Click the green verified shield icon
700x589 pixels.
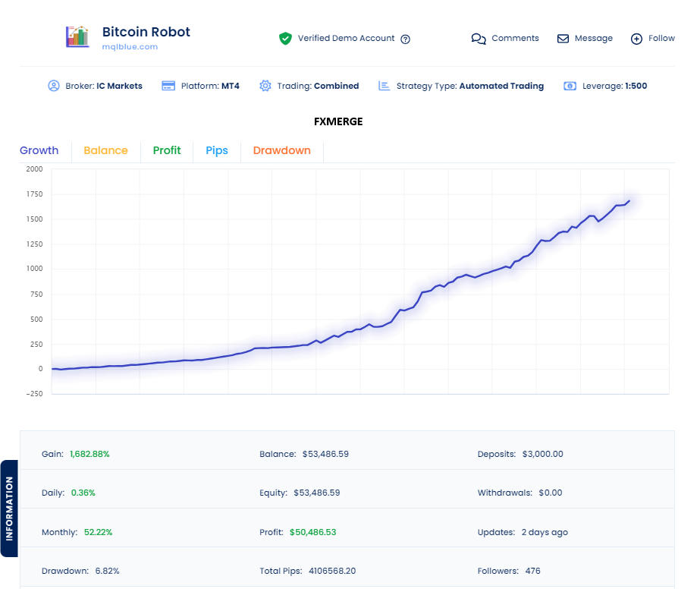click(285, 39)
